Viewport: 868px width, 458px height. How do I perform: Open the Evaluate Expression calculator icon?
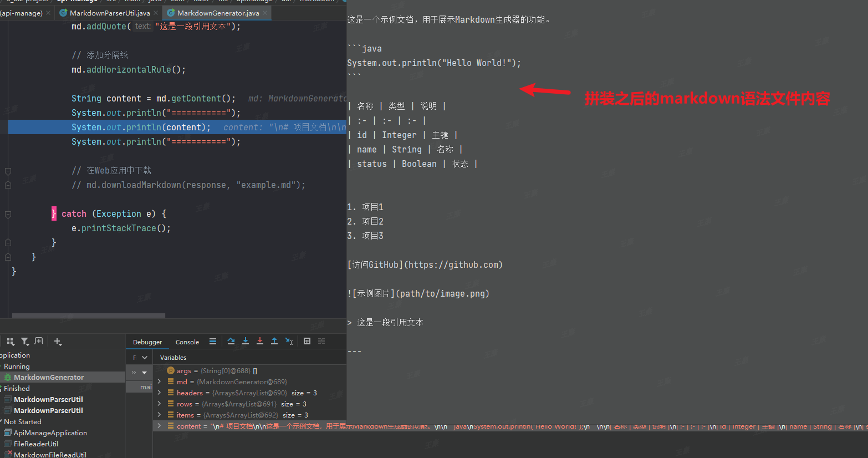[307, 342]
